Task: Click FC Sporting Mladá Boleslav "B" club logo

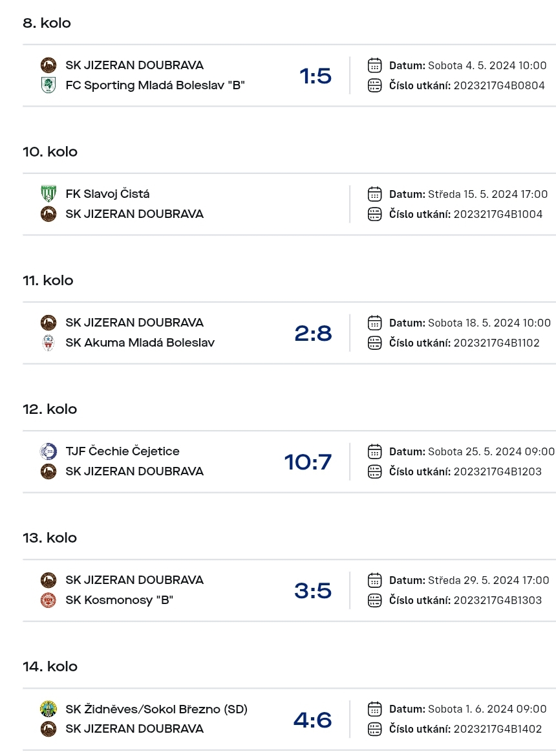Action: point(48,85)
